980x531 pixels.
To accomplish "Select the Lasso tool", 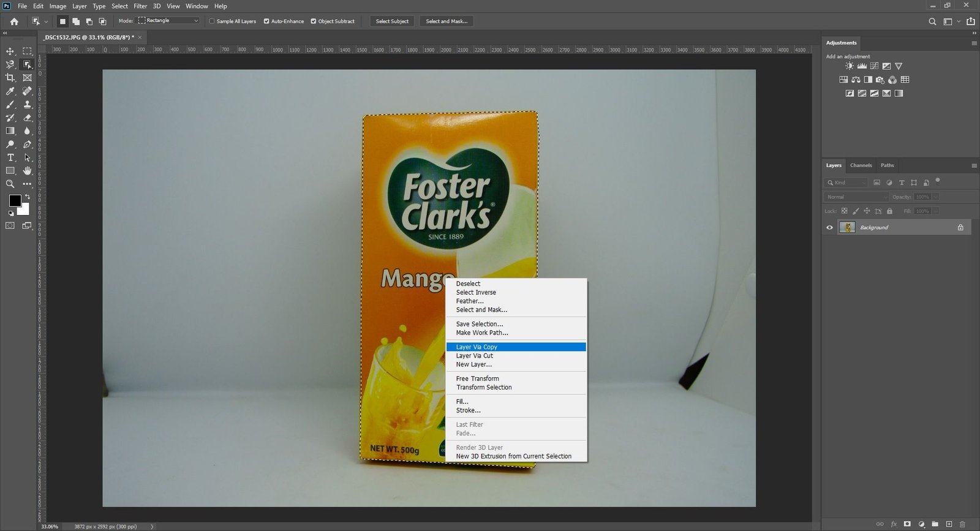I will 10,64.
